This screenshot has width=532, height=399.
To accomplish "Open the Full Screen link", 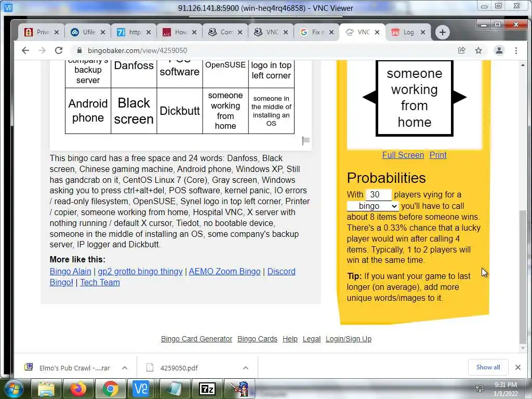I will [x=403, y=155].
